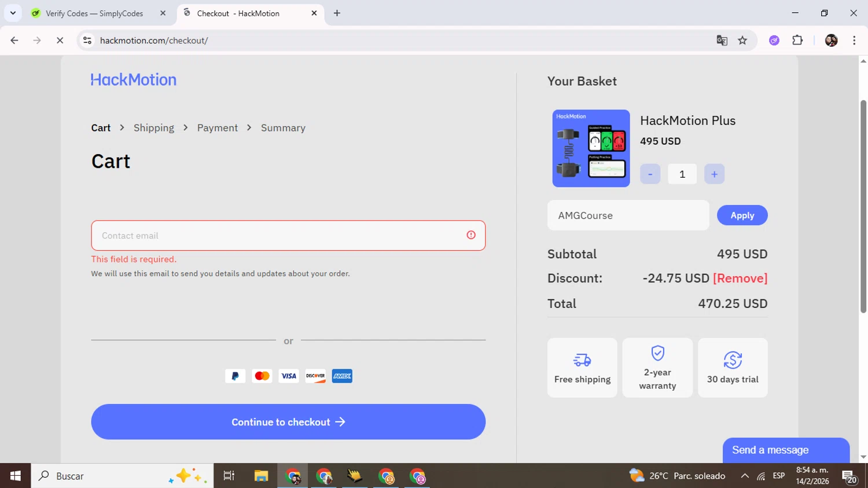Click the HackMotion logo
The height and width of the screenshot is (488, 868).
pyautogui.click(x=134, y=80)
